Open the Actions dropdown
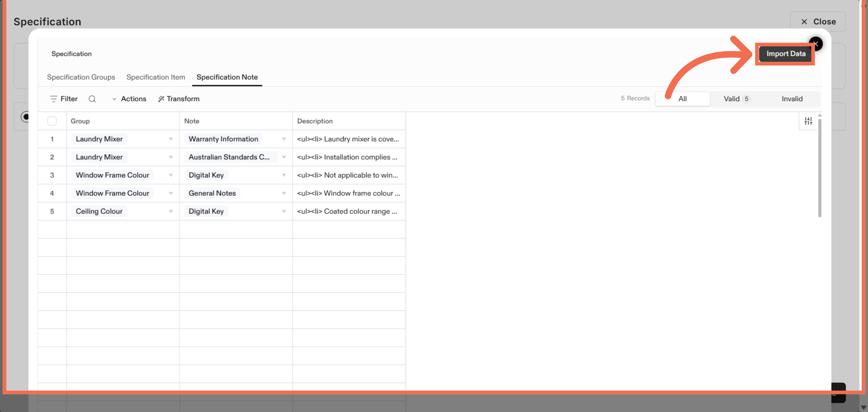868x412 pixels. click(129, 99)
